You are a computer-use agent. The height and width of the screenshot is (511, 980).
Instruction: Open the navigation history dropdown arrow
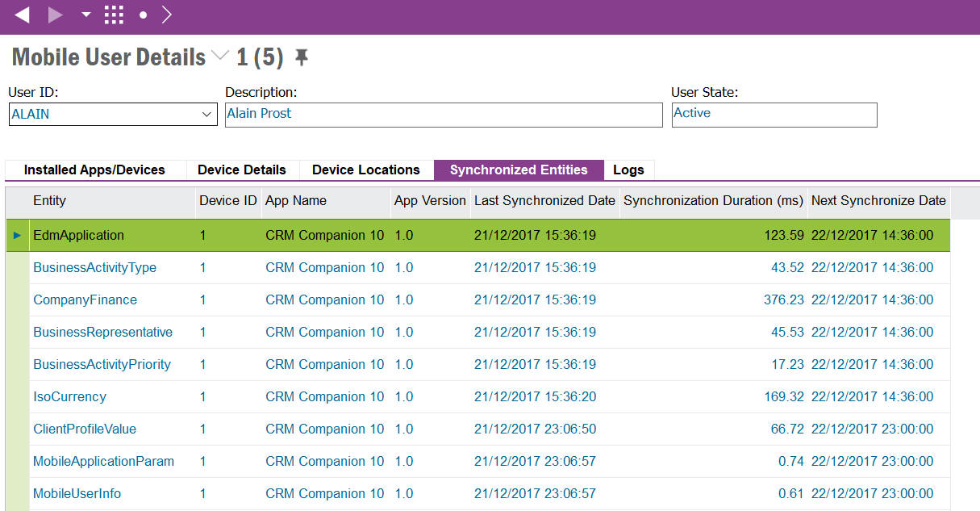tap(86, 15)
